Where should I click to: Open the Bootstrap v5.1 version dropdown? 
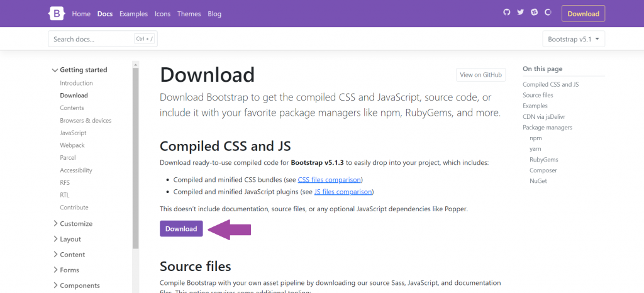574,39
